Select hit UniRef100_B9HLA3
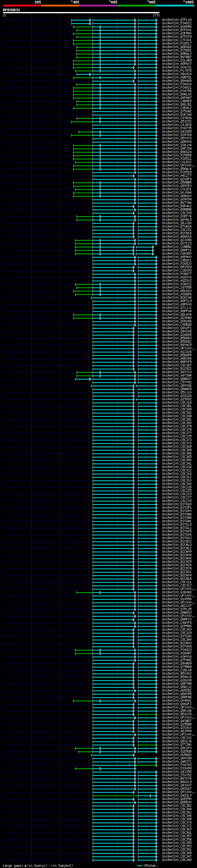Image resolution: width=197 pixels, height=868 pixels. tap(176, 94)
